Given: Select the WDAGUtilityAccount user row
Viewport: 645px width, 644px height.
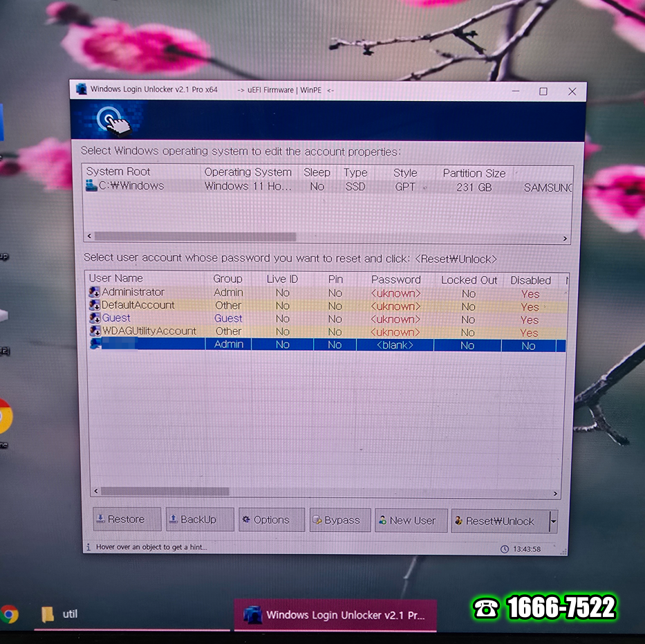Looking at the screenshot, I should tap(327, 331).
